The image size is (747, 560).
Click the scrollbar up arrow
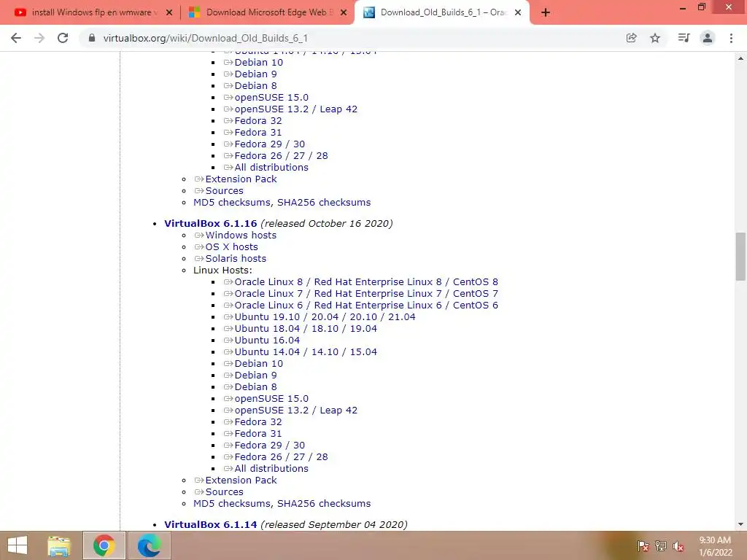(740, 58)
